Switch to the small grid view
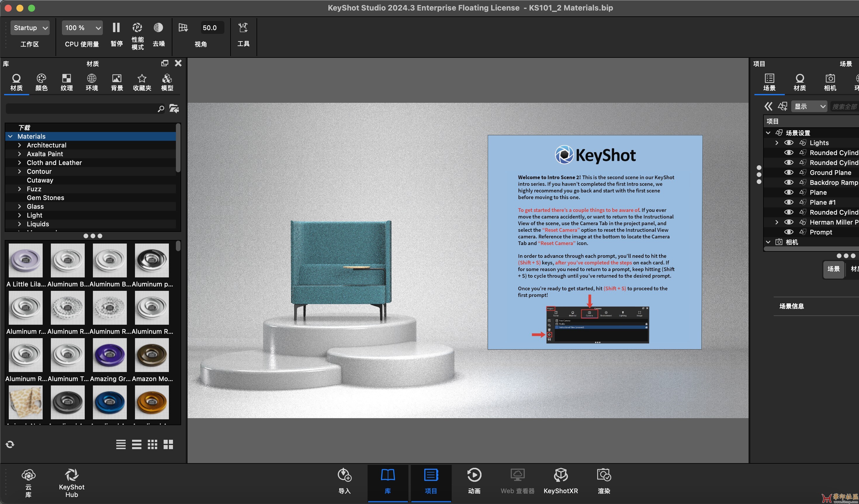 click(x=153, y=444)
